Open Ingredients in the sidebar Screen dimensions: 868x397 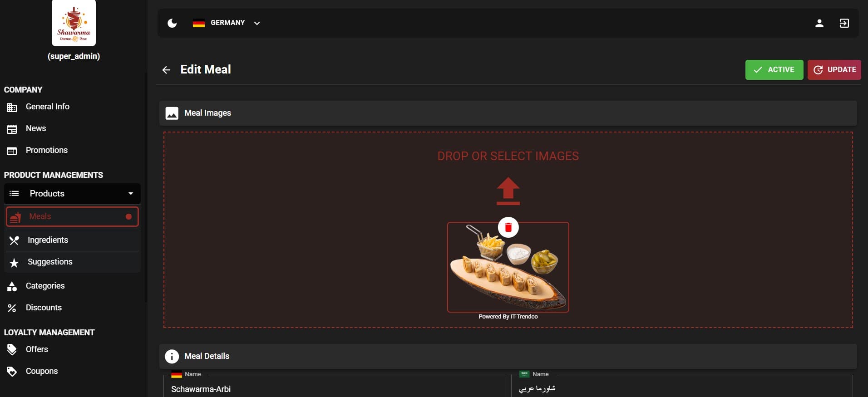48,240
